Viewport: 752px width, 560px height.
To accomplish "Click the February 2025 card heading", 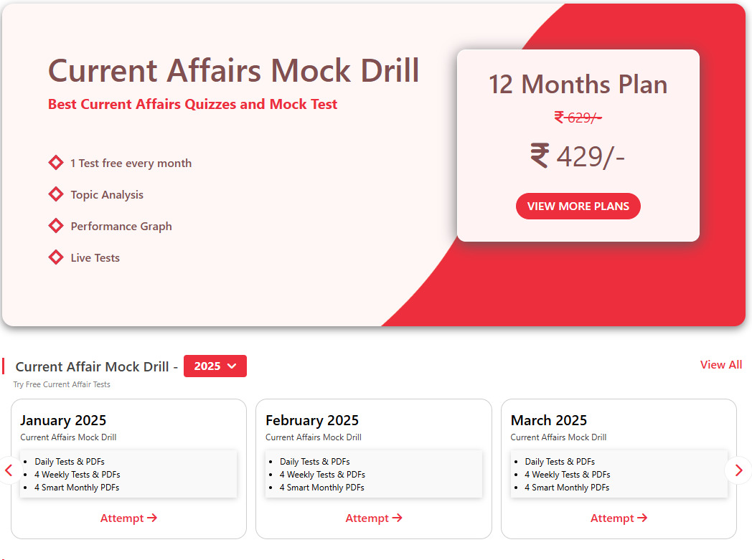I will click(x=312, y=420).
